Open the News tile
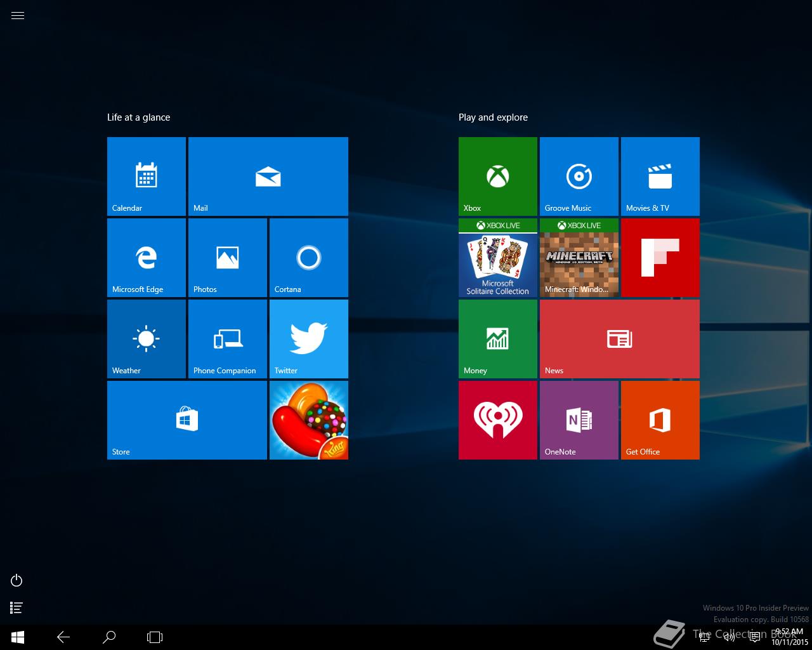This screenshot has width=812, height=650. 620,339
